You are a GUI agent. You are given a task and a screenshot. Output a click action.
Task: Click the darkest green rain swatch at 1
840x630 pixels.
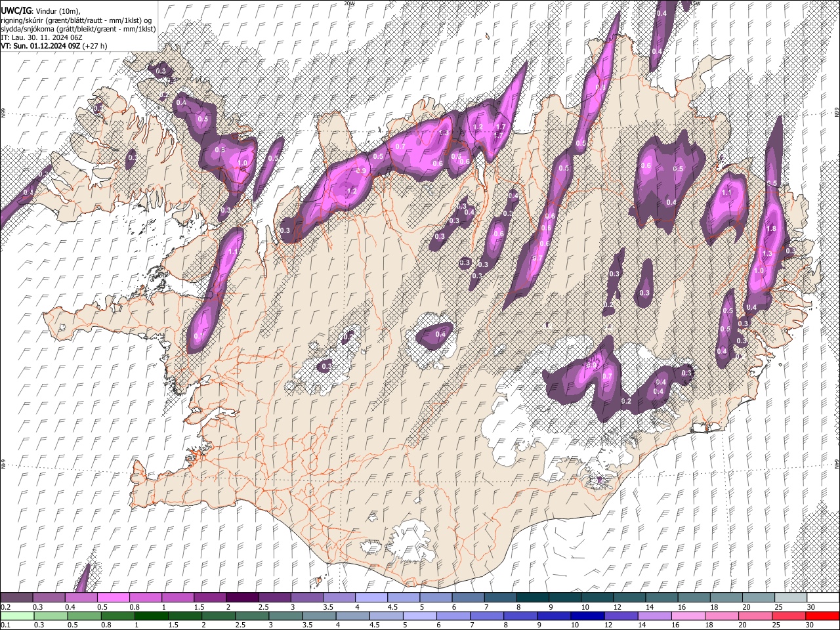(152, 616)
